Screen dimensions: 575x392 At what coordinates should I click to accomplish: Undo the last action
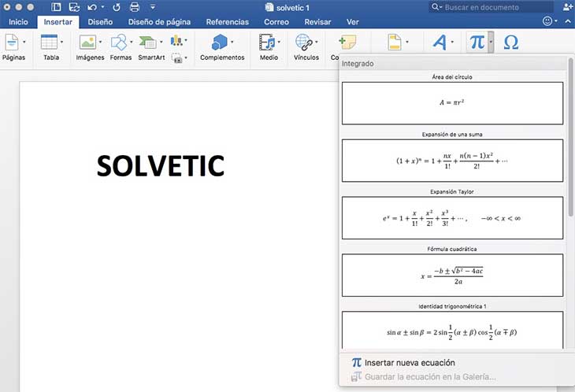click(x=92, y=7)
